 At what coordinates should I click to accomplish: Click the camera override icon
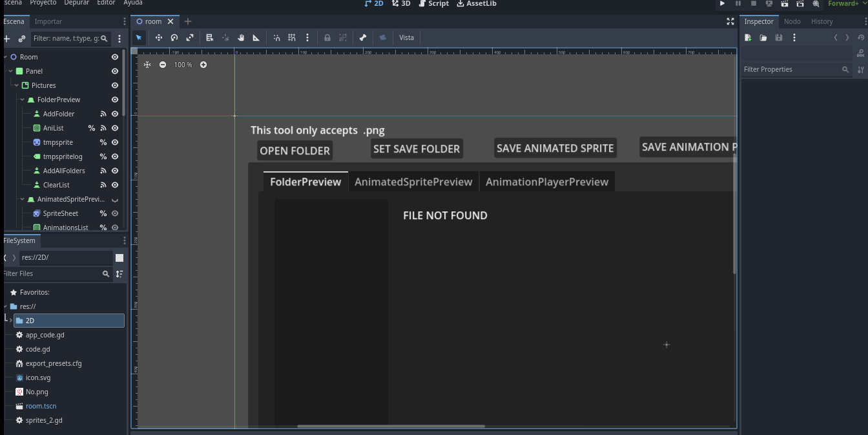point(383,37)
